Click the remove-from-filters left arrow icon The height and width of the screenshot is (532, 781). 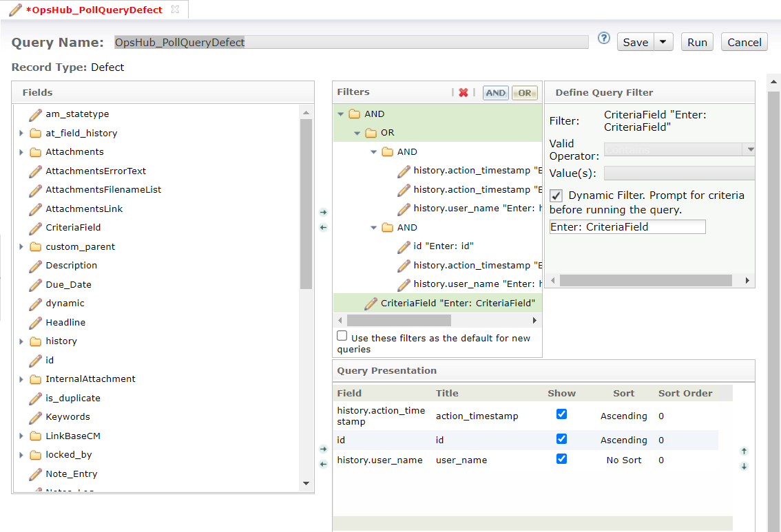(324, 228)
